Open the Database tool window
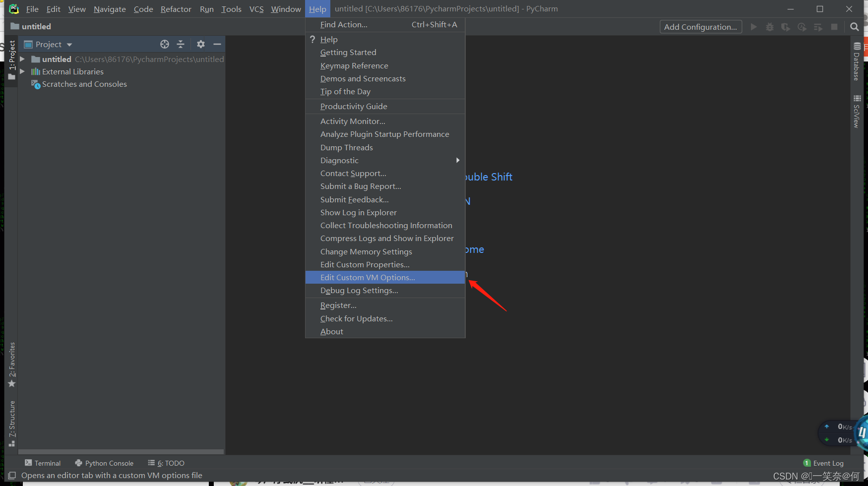 [x=857, y=61]
